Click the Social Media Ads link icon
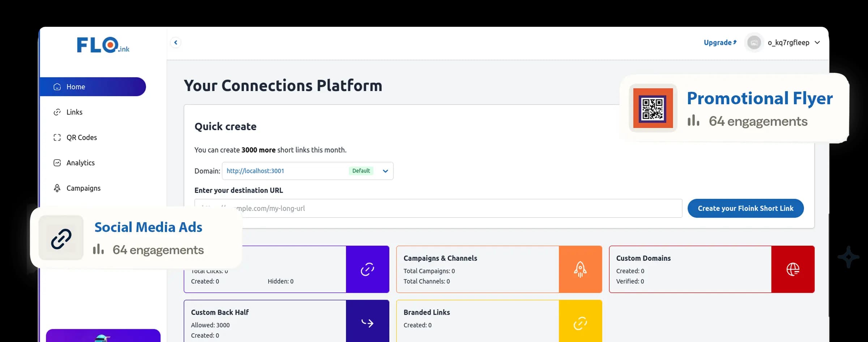The width and height of the screenshot is (868, 342). (61, 238)
